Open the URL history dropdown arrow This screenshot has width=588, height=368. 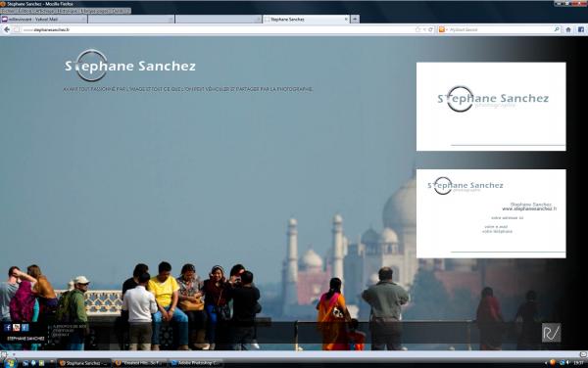click(x=425, y=29)
